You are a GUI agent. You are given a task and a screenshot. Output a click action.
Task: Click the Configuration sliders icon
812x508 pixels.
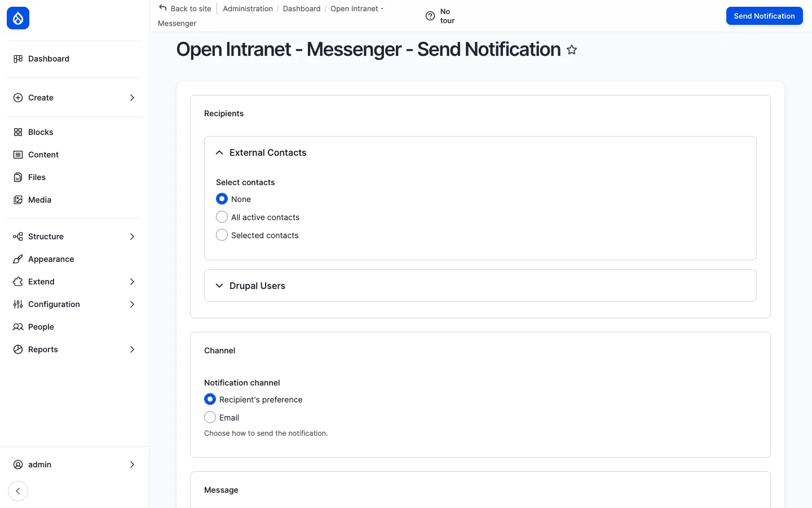coord(18,304)
